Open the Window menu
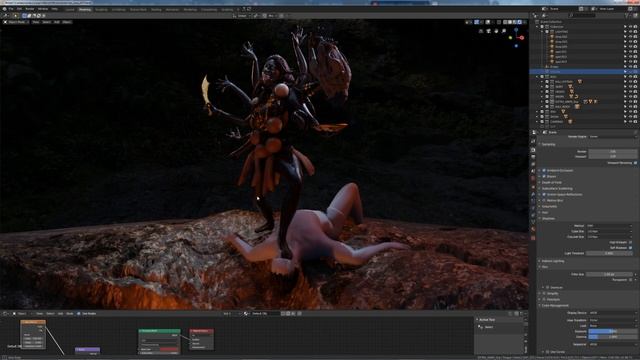 coord(43,9)
